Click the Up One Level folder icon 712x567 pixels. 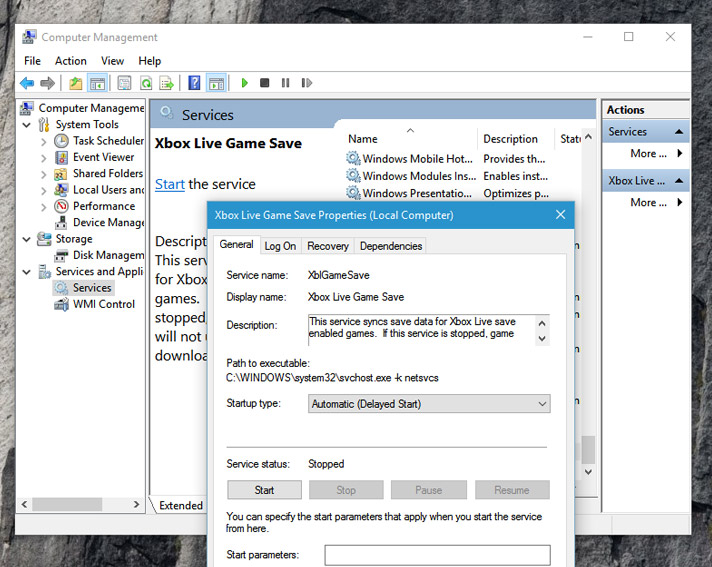(76, 83)
